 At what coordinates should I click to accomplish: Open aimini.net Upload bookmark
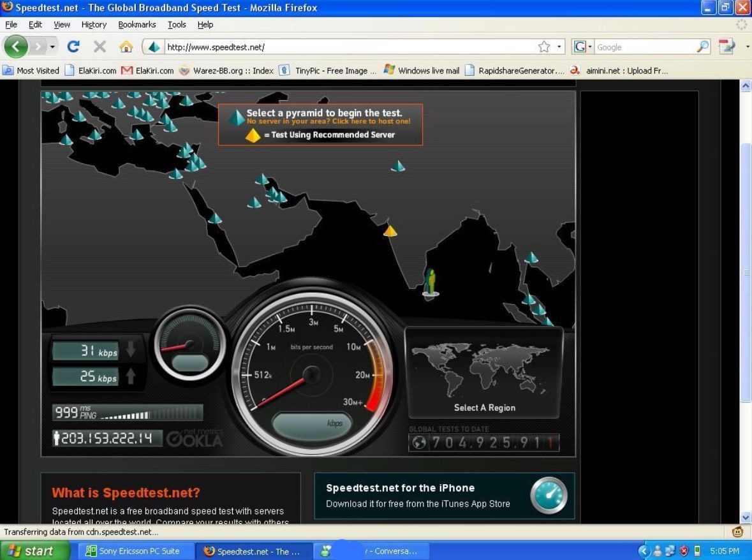click(x=619, y=71)
